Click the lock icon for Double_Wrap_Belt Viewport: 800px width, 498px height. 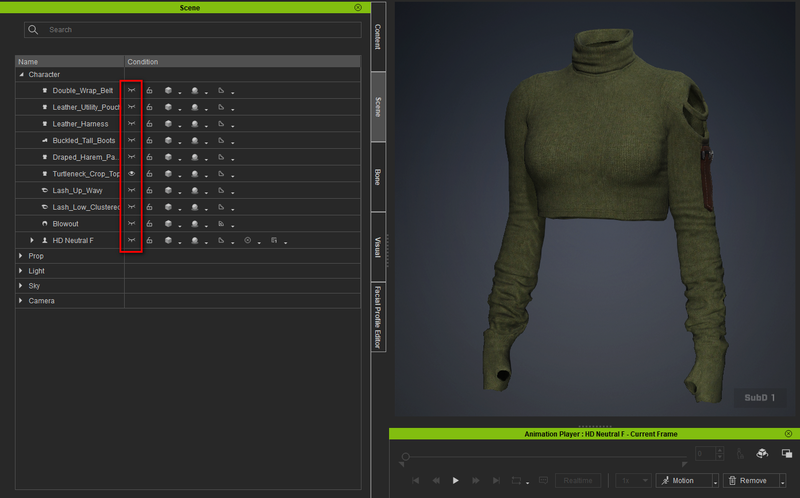pyautogui.click(x=149, y=91)
